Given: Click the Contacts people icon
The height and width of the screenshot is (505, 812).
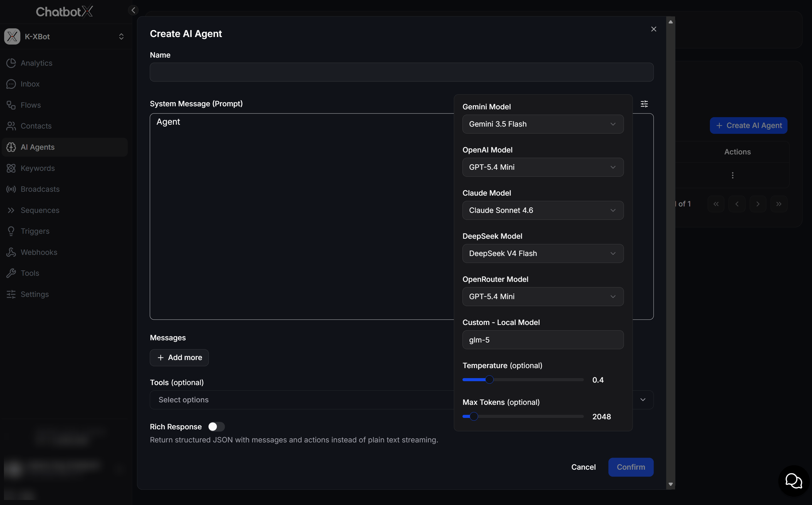Looking at the screenshot, I should [11, 126].
